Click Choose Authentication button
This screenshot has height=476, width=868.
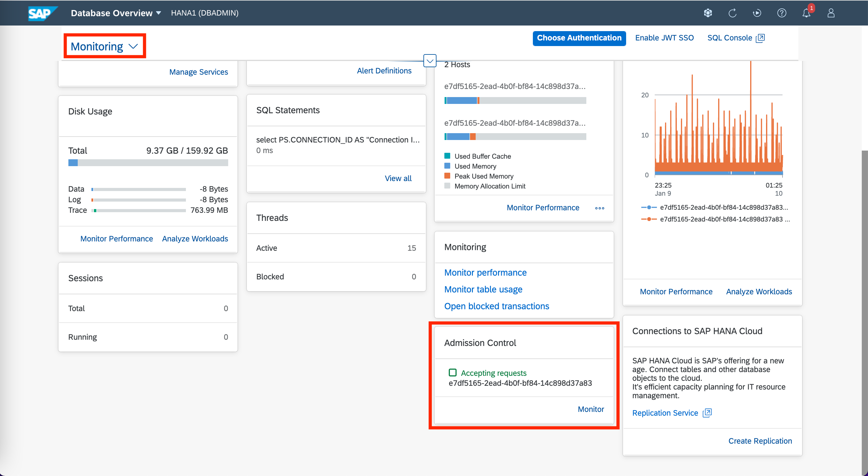pyautogui.click(x=579, y=38)
